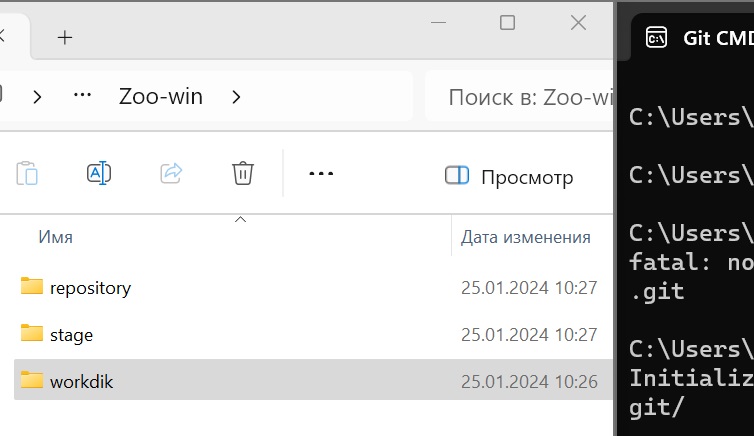The width and height of the screenshot is (754, 436).
Task: Expand the Zoo-win breadcrumb chevron
Action: (236, 97)
